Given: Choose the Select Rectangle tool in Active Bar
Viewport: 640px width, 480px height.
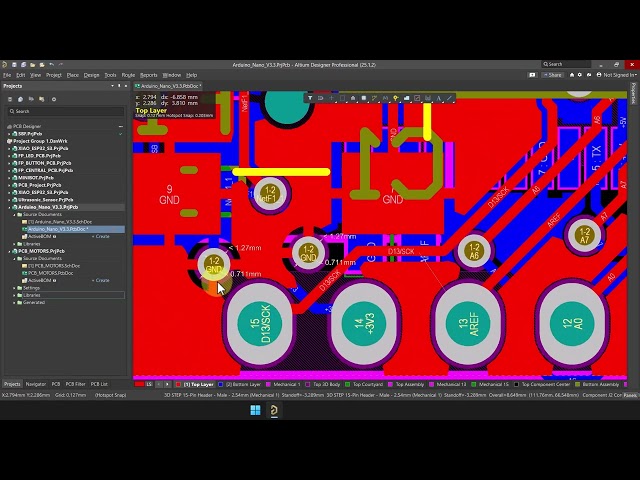Looking at the screenshot, I should click(x=342, y=98).
